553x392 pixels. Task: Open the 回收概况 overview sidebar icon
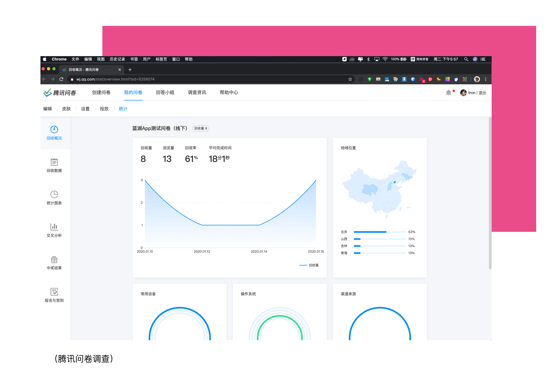(x=54, y=129)
